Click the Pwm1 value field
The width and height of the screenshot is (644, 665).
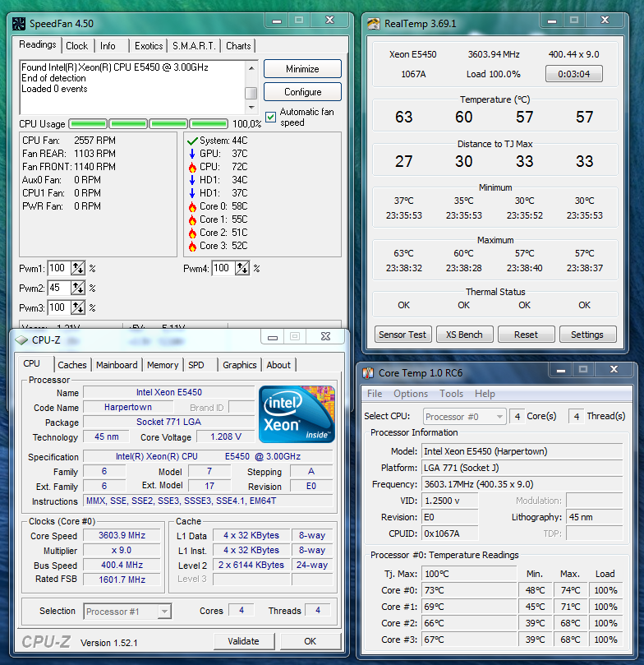(x=59, y=268)
